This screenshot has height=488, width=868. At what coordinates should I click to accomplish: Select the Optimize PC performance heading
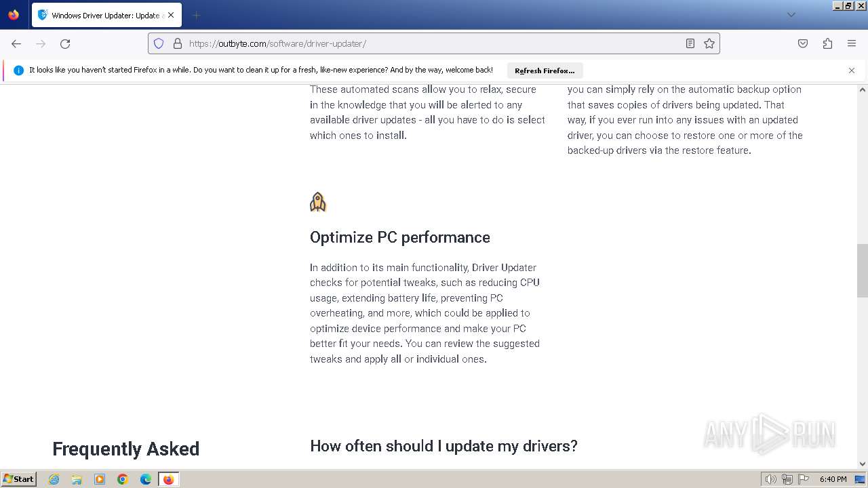(400, 237)
